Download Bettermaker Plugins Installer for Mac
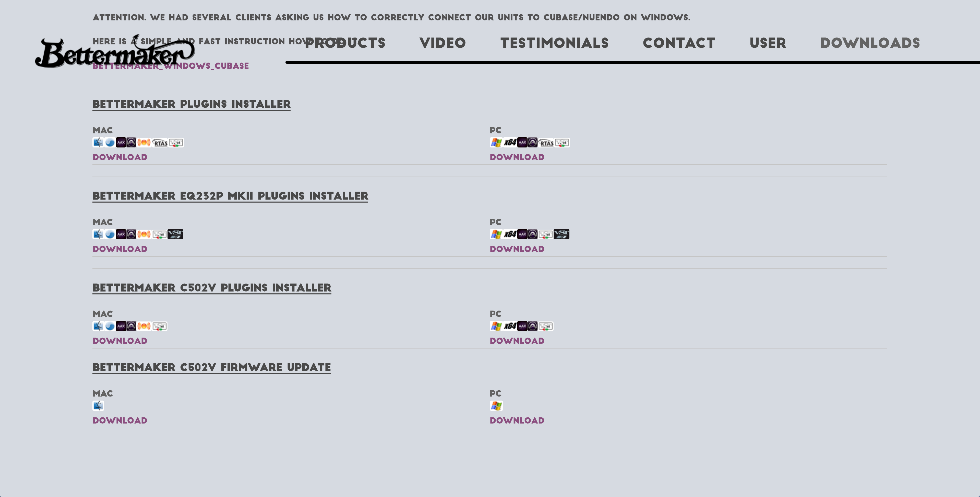The image size is (980, 497). click(x=120, y=157)
